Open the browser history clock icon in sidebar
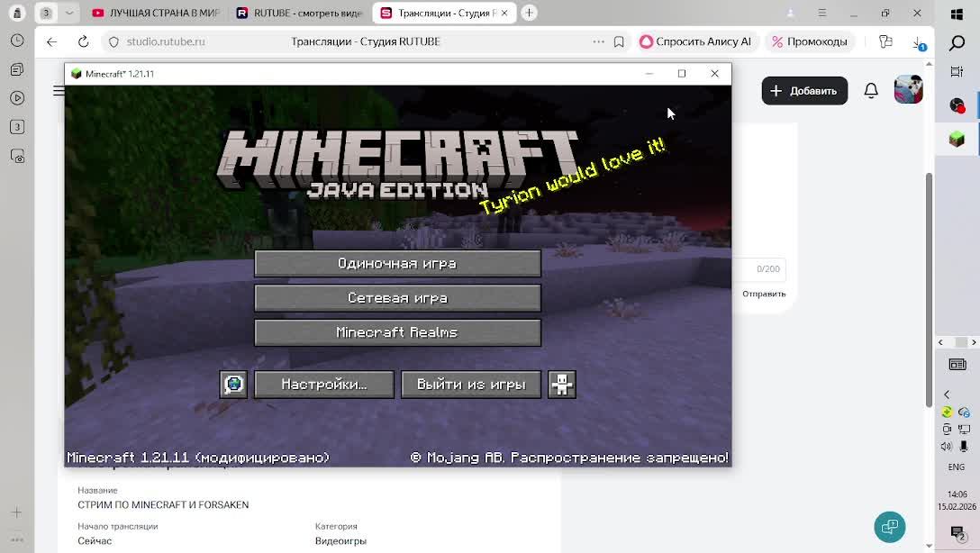The width and height of the screenshot is (980, 553). click(17, 41)
